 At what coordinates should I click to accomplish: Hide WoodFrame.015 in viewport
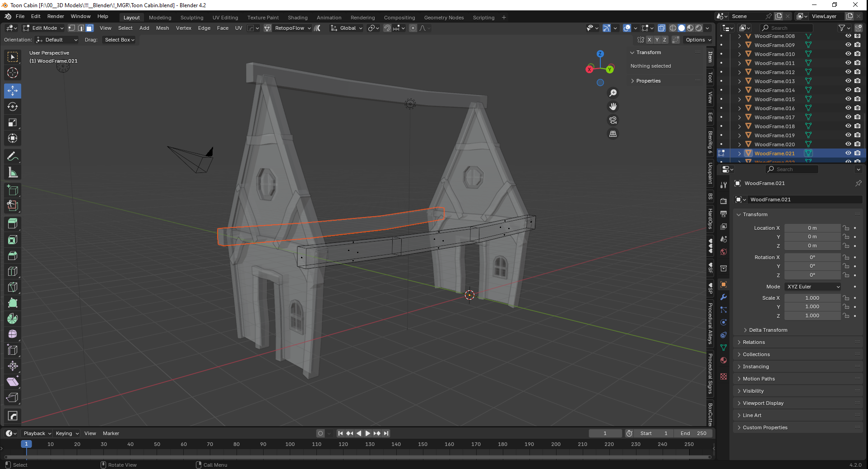pos(848,99)
